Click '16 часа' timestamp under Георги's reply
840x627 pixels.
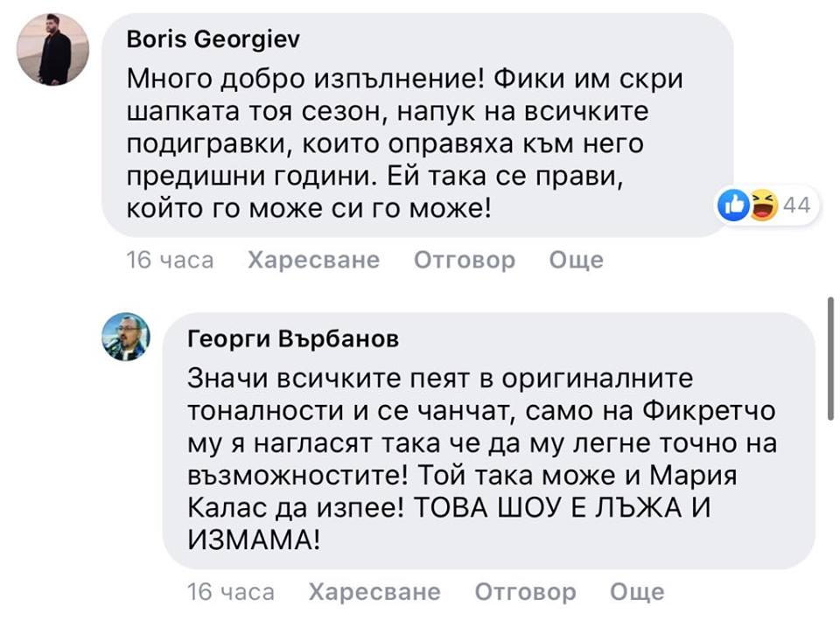pyautogui.click(x=231, y=592)
